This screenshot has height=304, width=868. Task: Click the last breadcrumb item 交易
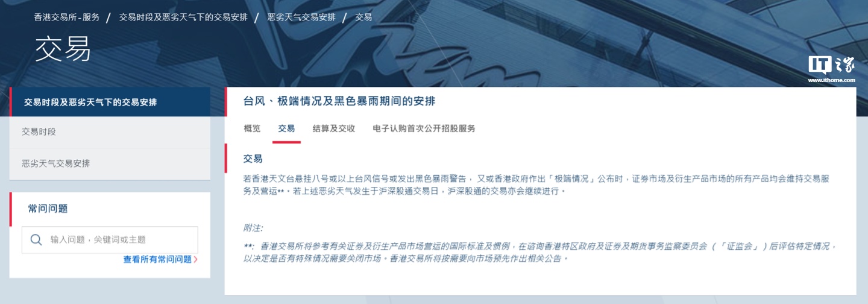363,17
